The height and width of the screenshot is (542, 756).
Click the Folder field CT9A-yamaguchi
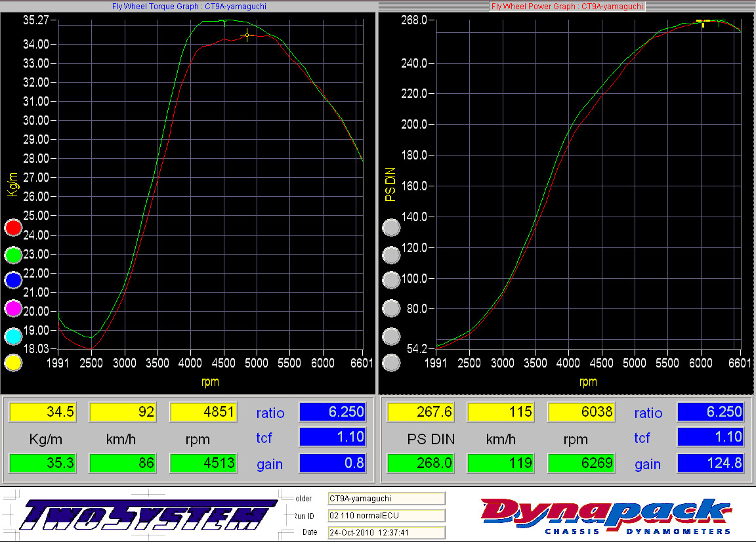(386, 499)
